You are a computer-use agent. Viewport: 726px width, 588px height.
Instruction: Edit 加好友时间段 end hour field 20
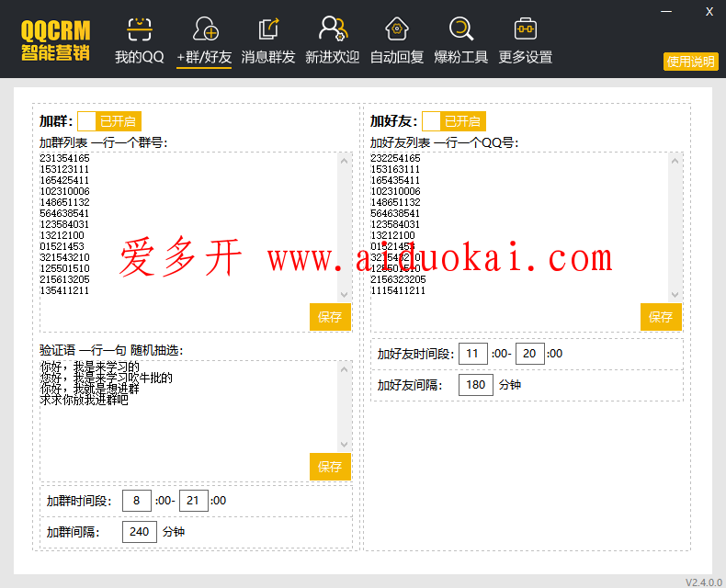529,354
